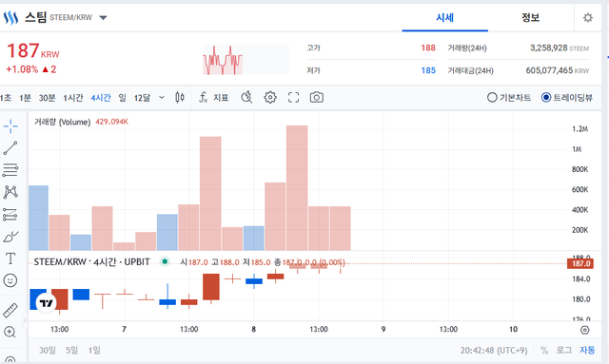609x364 pixels.
Task: Click the +1.08% change text
Action: point(22,69)
